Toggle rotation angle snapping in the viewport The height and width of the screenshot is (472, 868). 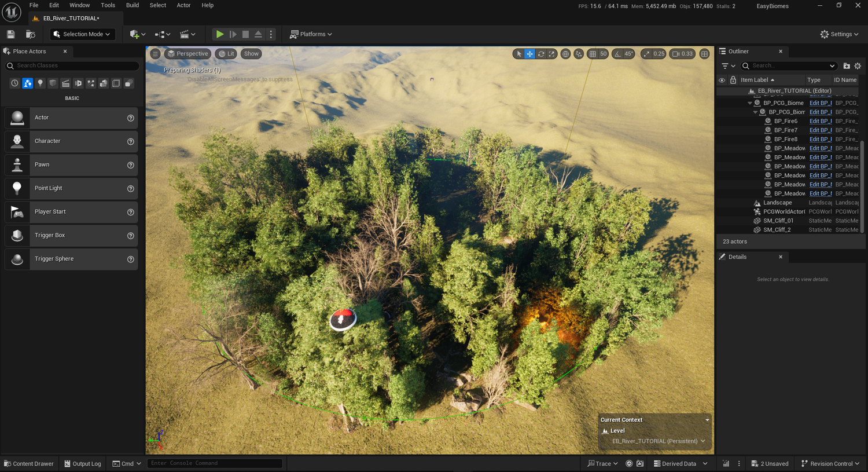point(618,53)
